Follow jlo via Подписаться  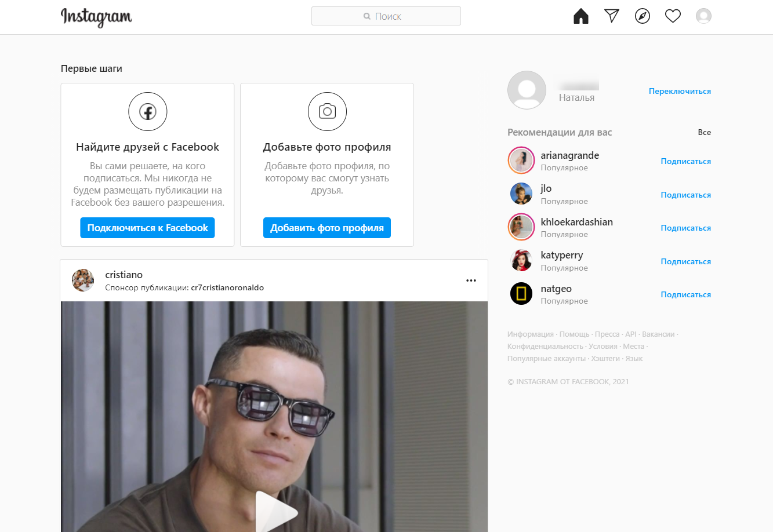685,195
